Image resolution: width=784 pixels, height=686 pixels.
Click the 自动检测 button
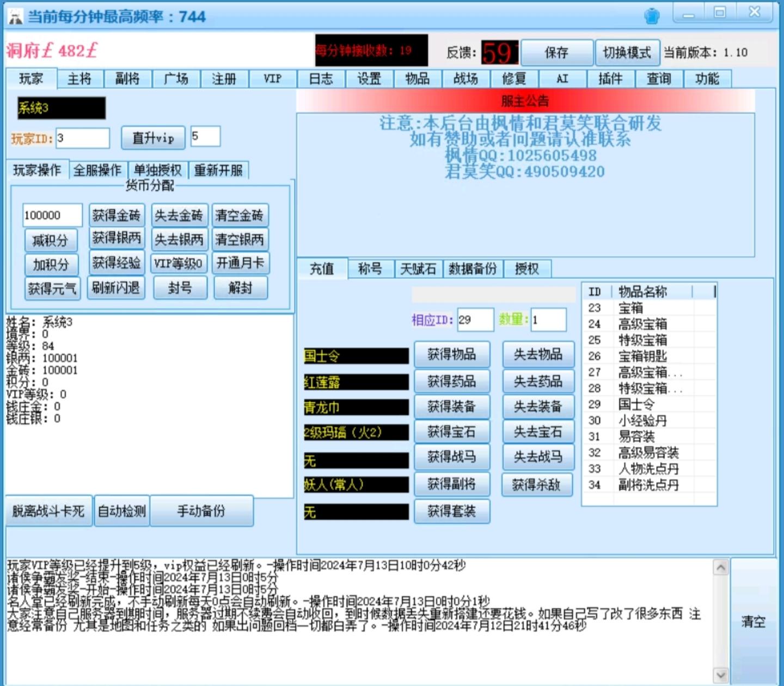(122, 511)
